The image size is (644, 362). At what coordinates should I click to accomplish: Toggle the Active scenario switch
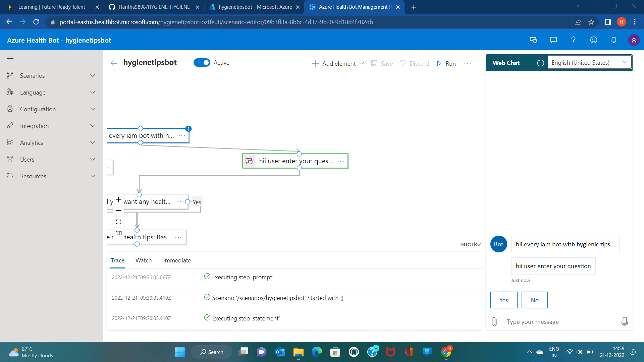(202, 63)
